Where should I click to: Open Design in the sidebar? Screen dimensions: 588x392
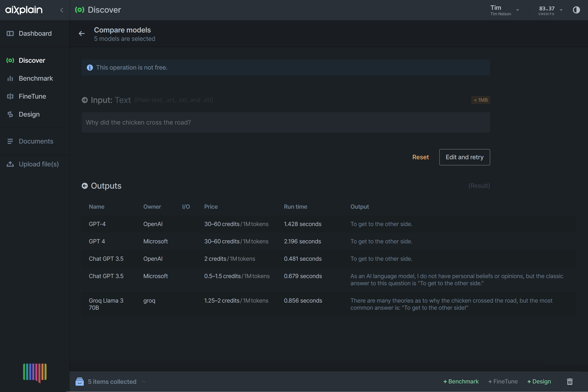29,115
